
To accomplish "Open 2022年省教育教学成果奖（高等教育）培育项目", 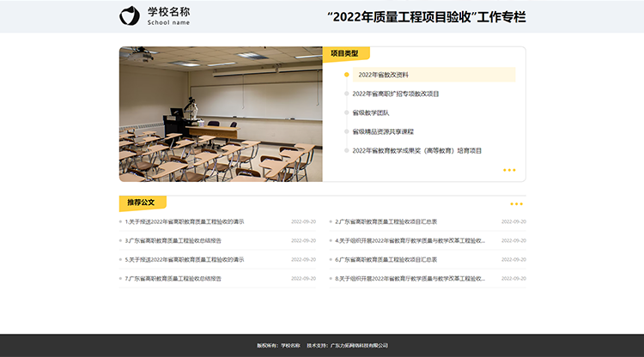I will click(x=417, y=150).
